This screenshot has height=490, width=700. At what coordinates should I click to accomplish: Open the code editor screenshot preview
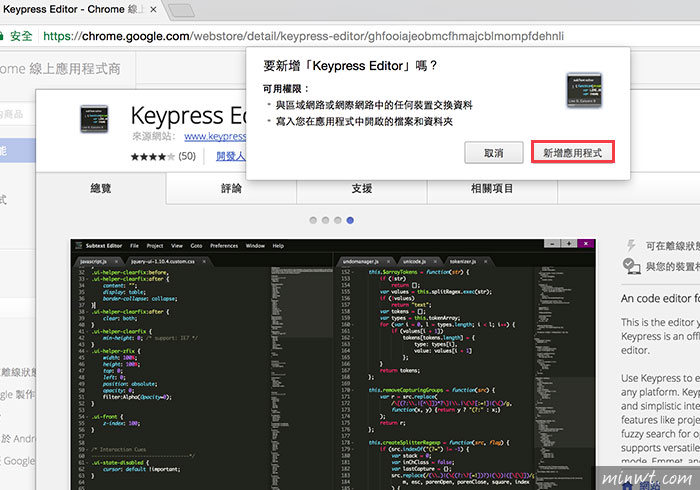pyautogui.click(x=333, y=365)
